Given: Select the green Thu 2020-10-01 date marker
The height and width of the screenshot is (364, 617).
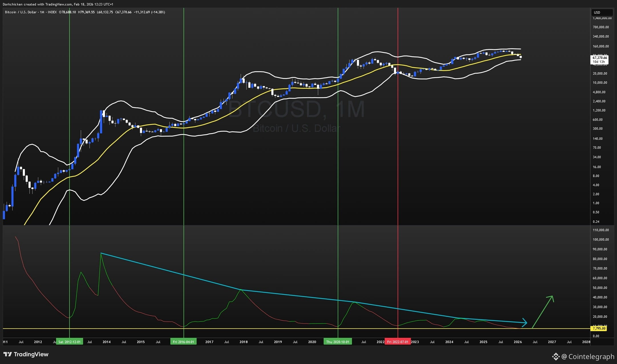Looking at the screenshot, I should click(338, 341).
